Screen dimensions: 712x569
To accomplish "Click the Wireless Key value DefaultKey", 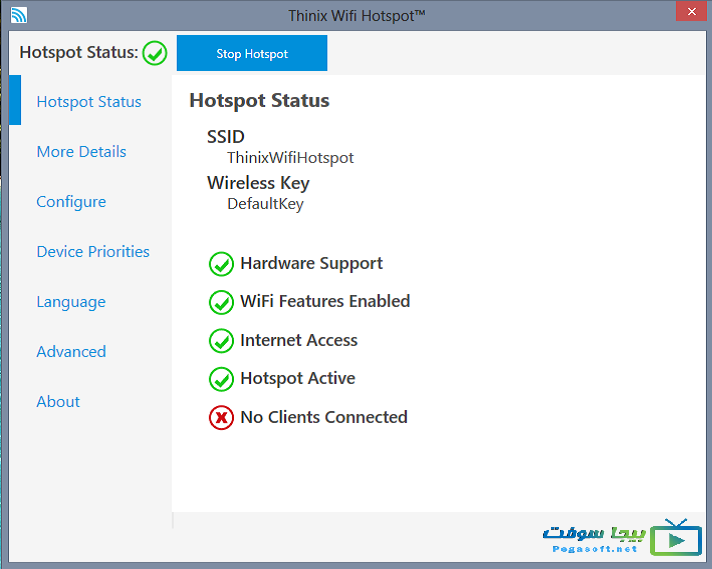I will tap(265, 204).
